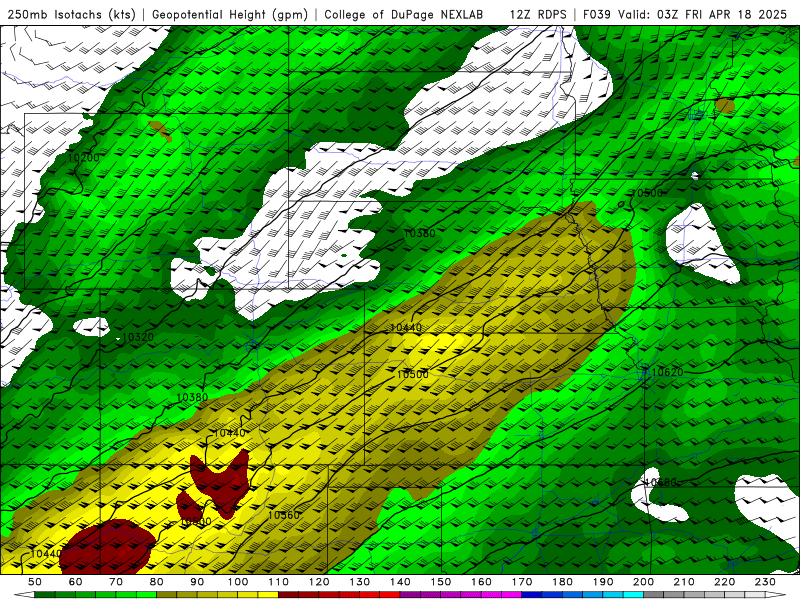This screenshot has width=800, height=600.
Task: Click the 110 value on the color scale
Action: click(278, 582)
